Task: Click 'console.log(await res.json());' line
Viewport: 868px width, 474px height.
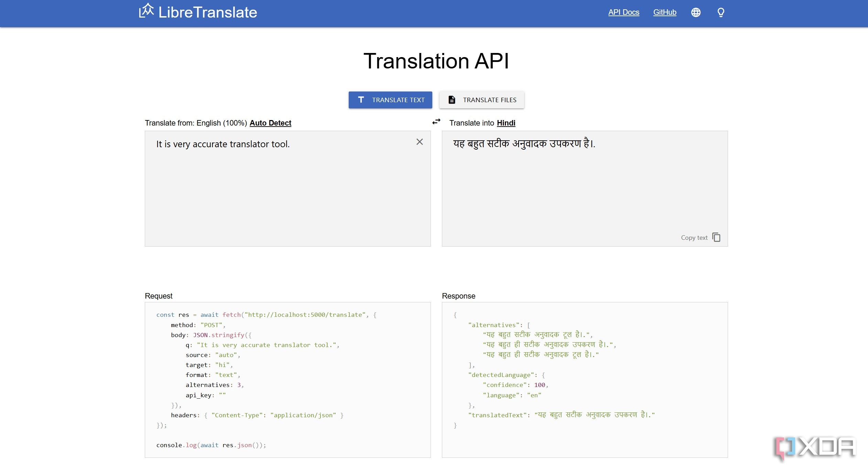Action: pyautogui.click(x=211, y=445)
